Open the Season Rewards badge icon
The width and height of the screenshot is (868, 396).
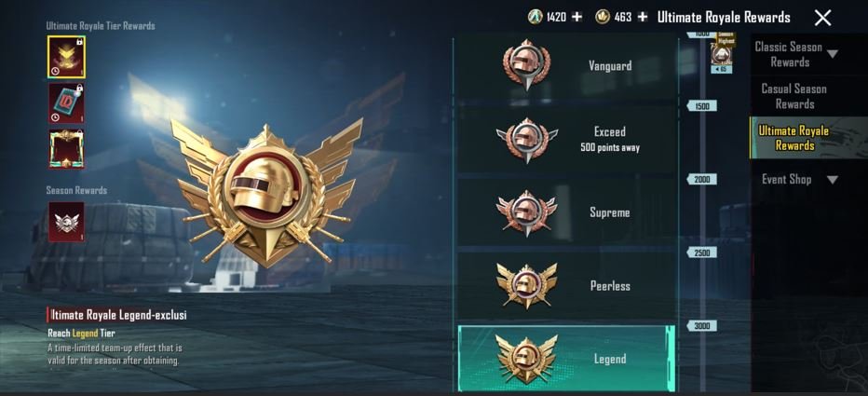point(66,222)
